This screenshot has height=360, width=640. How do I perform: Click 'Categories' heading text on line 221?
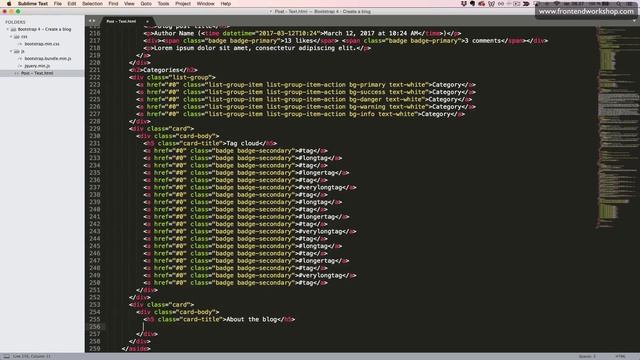click(161, 70)
